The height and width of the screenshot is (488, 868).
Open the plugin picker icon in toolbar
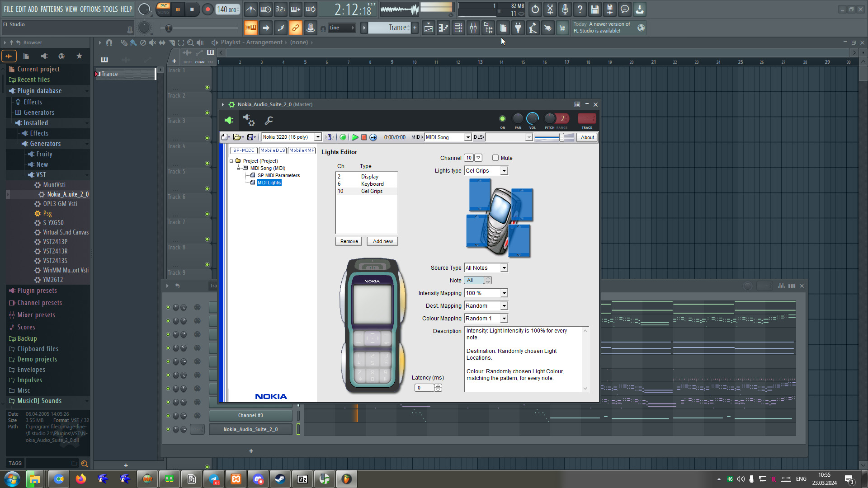(x=518, y=28)
